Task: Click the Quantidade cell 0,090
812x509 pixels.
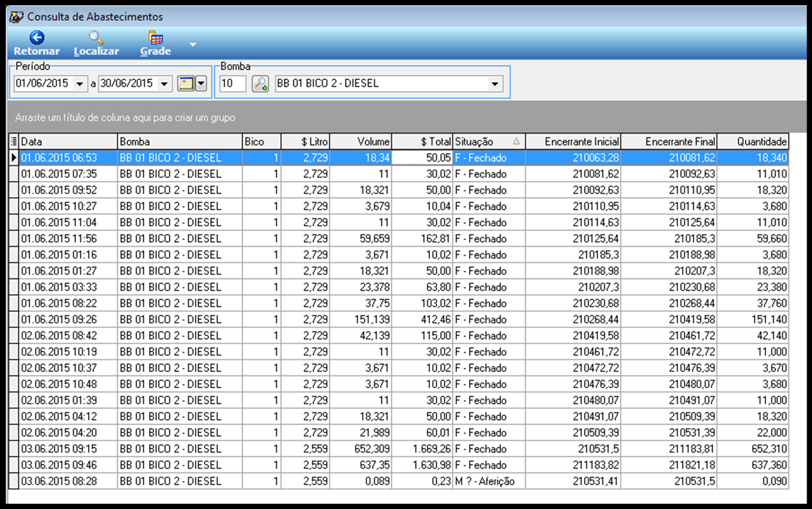Action: [x=753, y=481]
